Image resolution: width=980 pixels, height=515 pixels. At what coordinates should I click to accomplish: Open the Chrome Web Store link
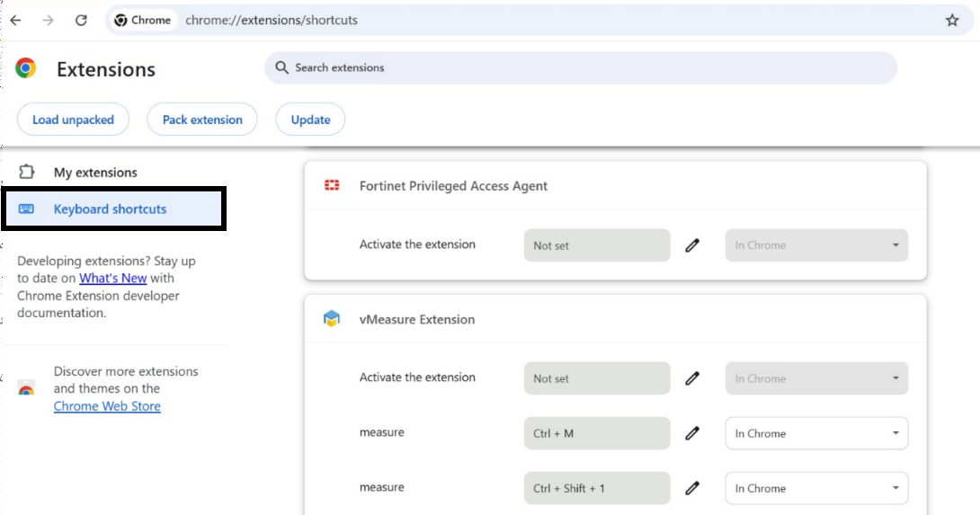[x=107, y=406]
